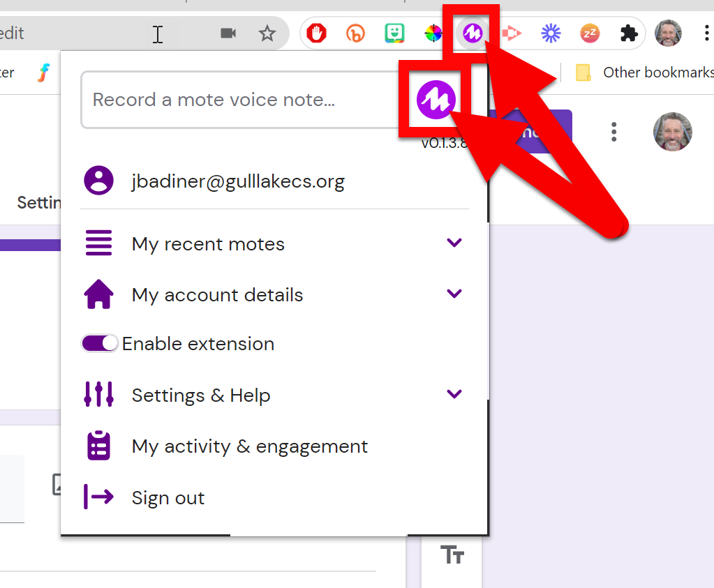Open My activity & engagement
Viewport: 714px width, 588px height.
250,446
